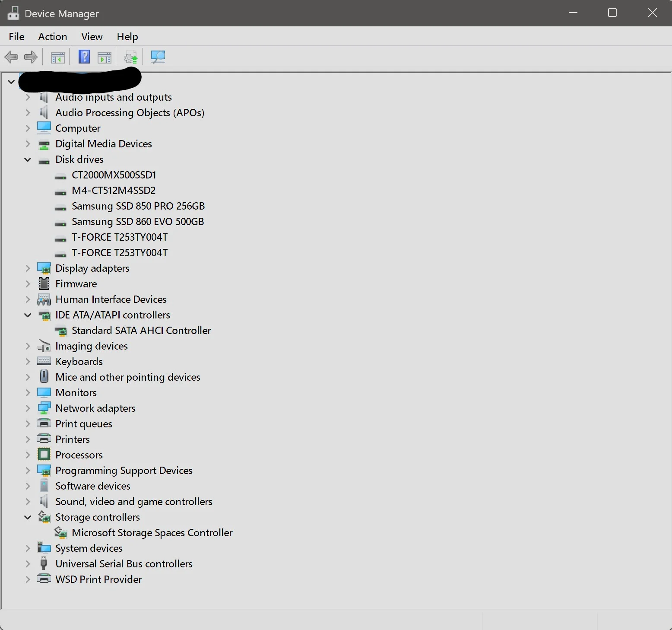Select the Audio Processing Objects (APOs) label
The width and height of the screenshot is (672, 630).
130,113
